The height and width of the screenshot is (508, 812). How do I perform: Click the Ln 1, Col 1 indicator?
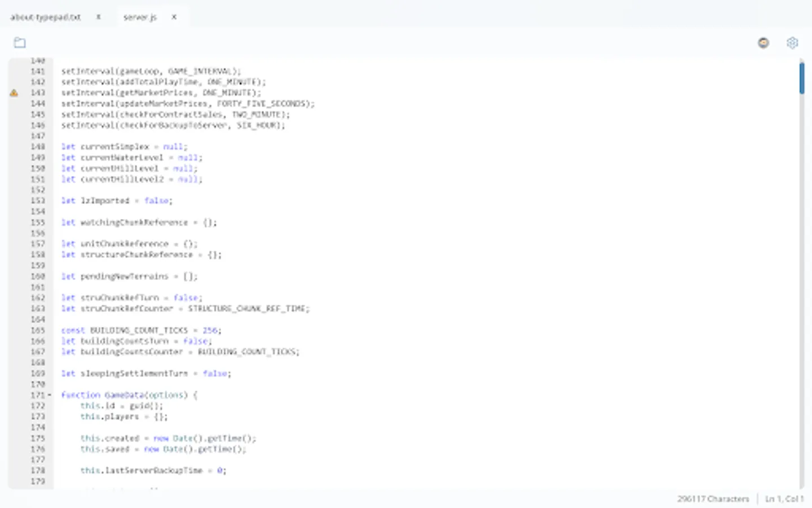click(783, 499)
